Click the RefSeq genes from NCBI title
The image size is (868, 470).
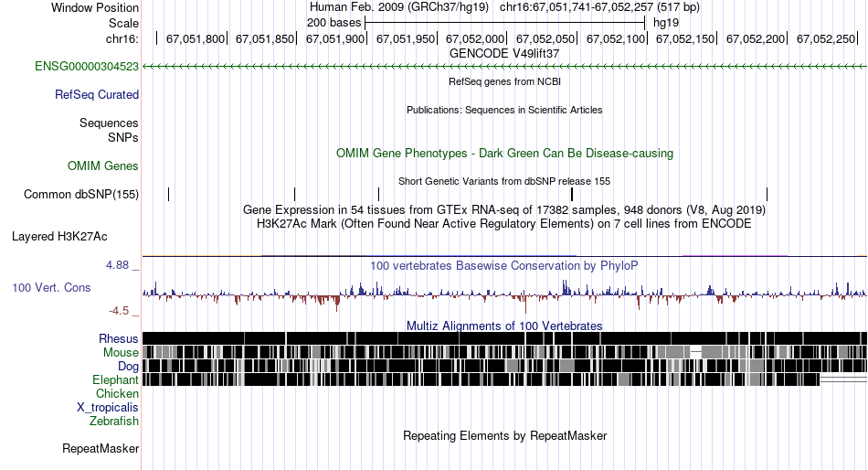pos(505,81)
